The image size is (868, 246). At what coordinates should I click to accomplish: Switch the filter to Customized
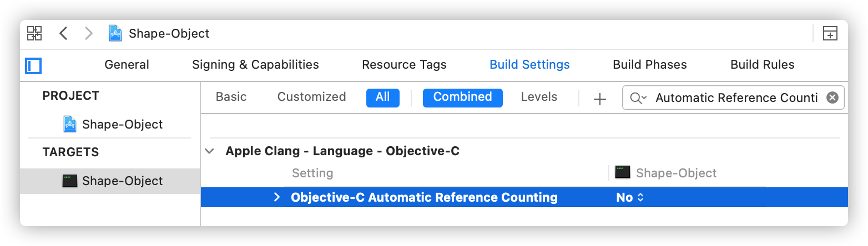tap(311, 97)
